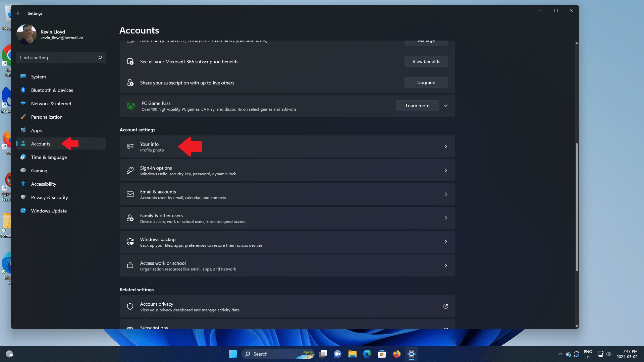Open Account privacy external link
The height and width of the screenshot is (362, 644).
point(445,306)
